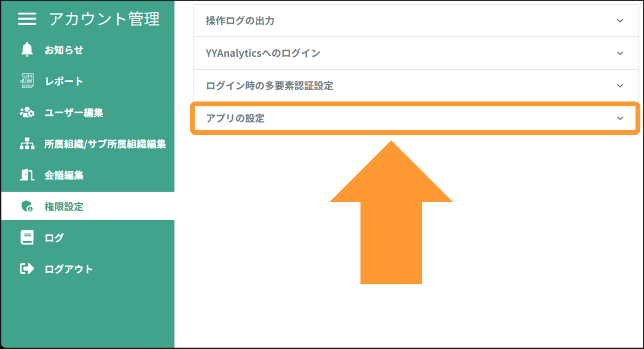Expand the ログイン時の多要素認証設定 chevron

620,86
